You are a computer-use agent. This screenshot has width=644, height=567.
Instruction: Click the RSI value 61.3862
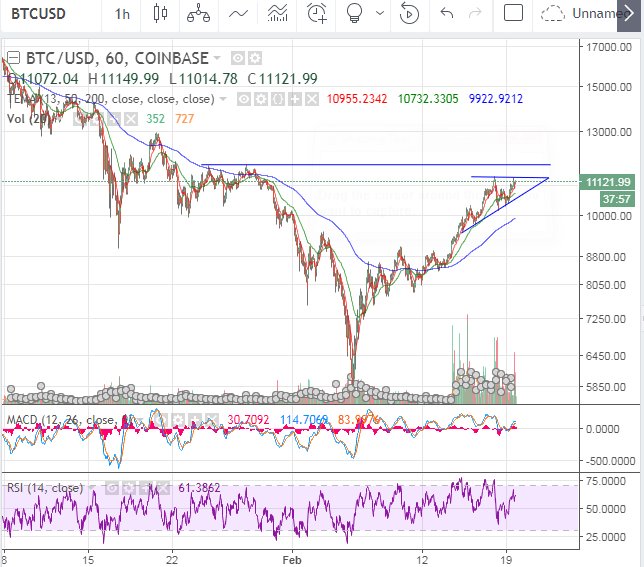tap(199, 488)
